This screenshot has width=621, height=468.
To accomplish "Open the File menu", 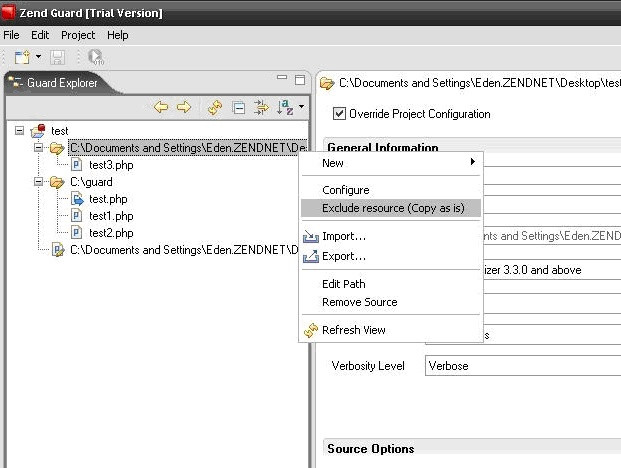I will (11, 35).
